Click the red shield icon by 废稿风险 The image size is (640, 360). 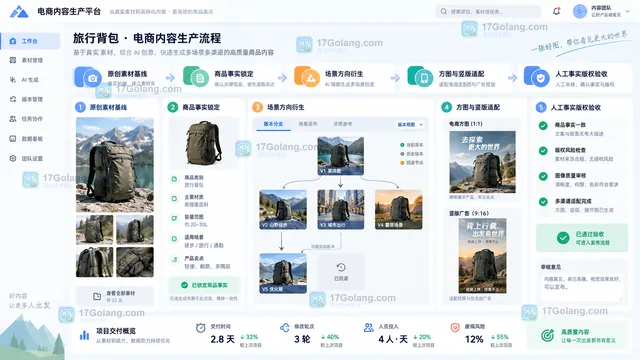coord(455,327)
